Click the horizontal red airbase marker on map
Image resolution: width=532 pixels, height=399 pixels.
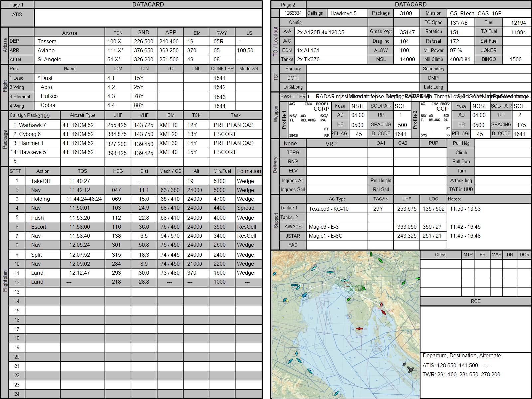click(359, 329)
